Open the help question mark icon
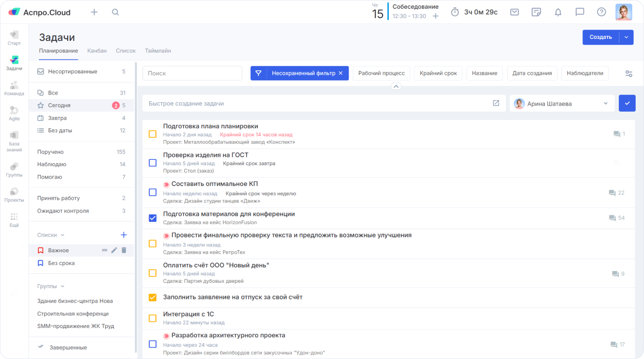Viewport: 644px width, 359px height. click(601, 12)
